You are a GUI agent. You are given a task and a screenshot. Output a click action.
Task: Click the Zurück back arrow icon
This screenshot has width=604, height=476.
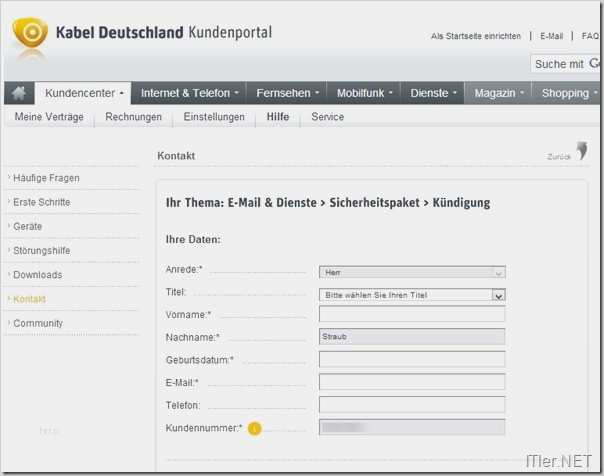click(582, 151)
